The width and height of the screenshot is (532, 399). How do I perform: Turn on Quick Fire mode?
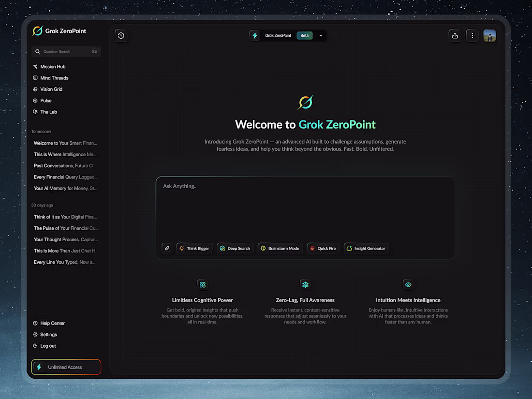click(x=323, y=248)
